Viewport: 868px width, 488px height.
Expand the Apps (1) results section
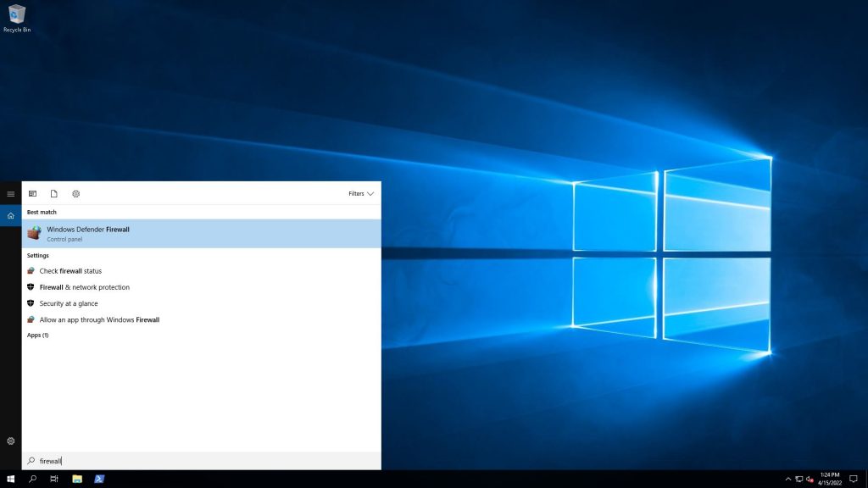tap(37, 335)
